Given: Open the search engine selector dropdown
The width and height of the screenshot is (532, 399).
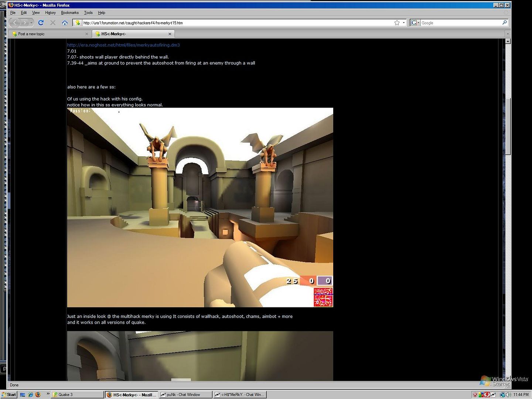Looking at the screenshot, I should point(415,23).
